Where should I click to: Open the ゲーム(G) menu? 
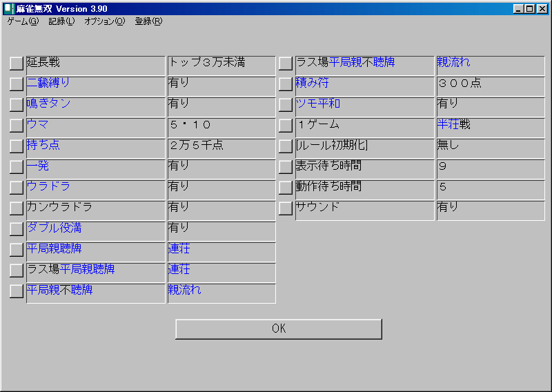(23, 21)
